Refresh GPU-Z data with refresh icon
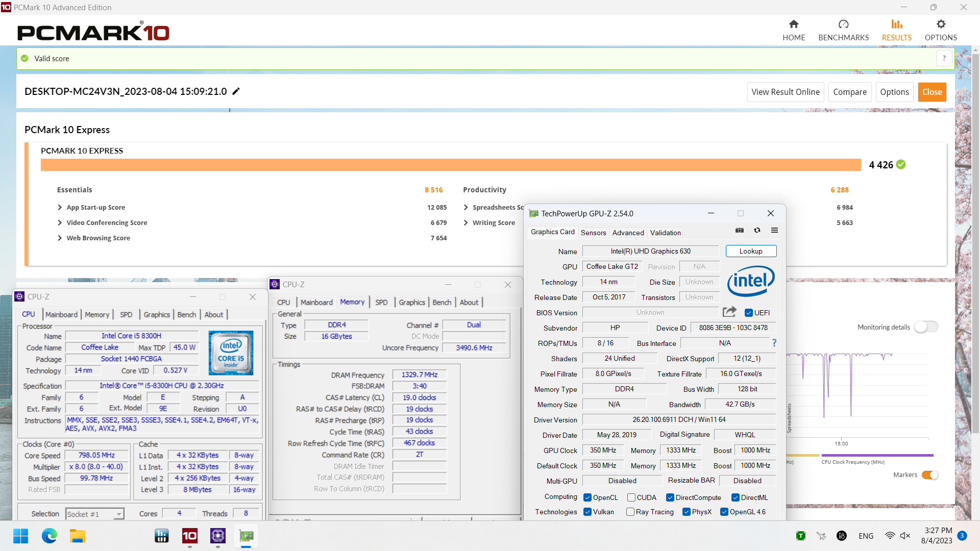The width and height of the screenshot is (980, 551). [757, 231]
